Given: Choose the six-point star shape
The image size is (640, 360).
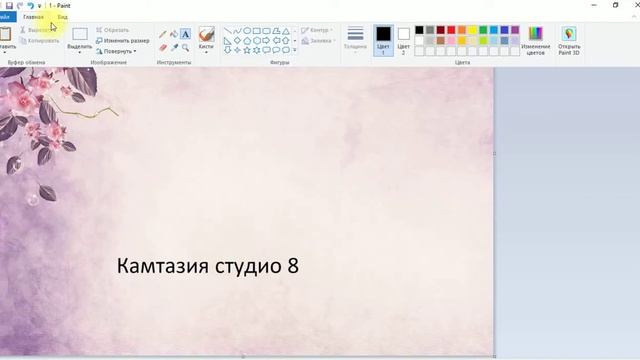Looking at the screenshot, I should pos(257,50).
